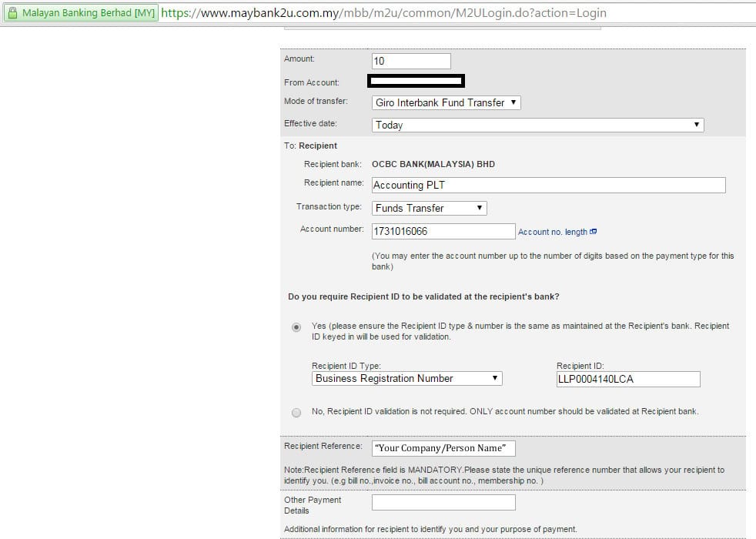Image resolution: width=756 pixels, height=539 pixels.
Task: Click the 'Amount:' label
Action: pos(299,59)
